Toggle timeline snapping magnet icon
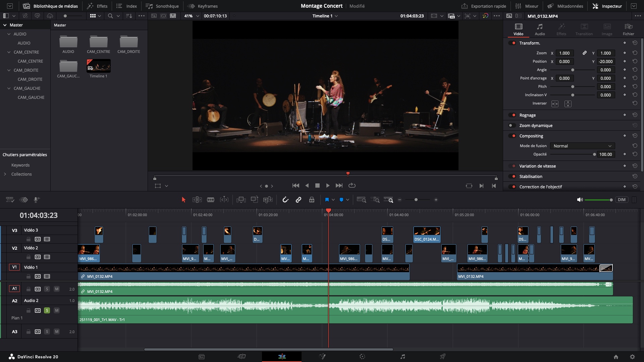 tap(285, 200)
